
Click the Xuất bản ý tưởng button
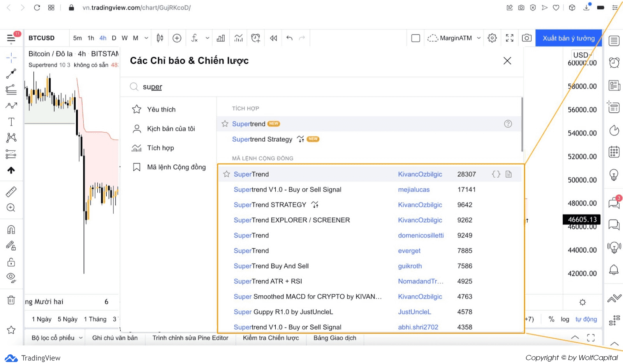568,38
